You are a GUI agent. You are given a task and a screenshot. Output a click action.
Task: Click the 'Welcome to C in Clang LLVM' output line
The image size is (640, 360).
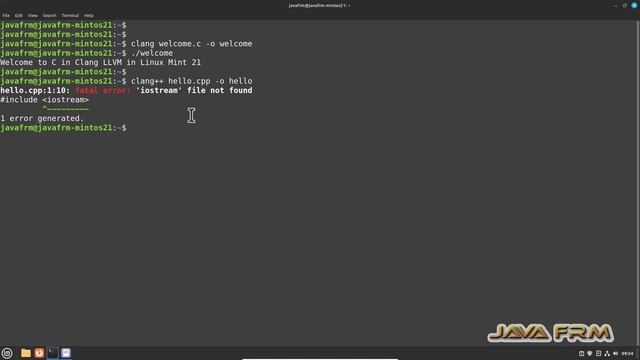point(100,62)
